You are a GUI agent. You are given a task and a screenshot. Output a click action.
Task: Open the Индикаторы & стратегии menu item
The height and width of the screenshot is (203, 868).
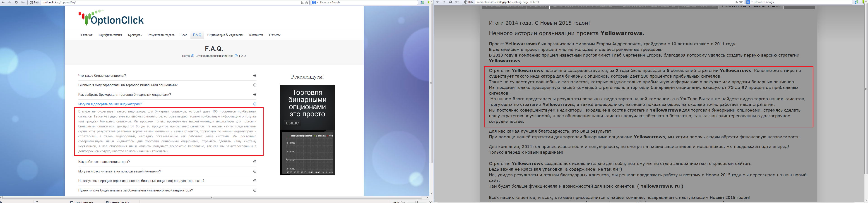point(225,35)
